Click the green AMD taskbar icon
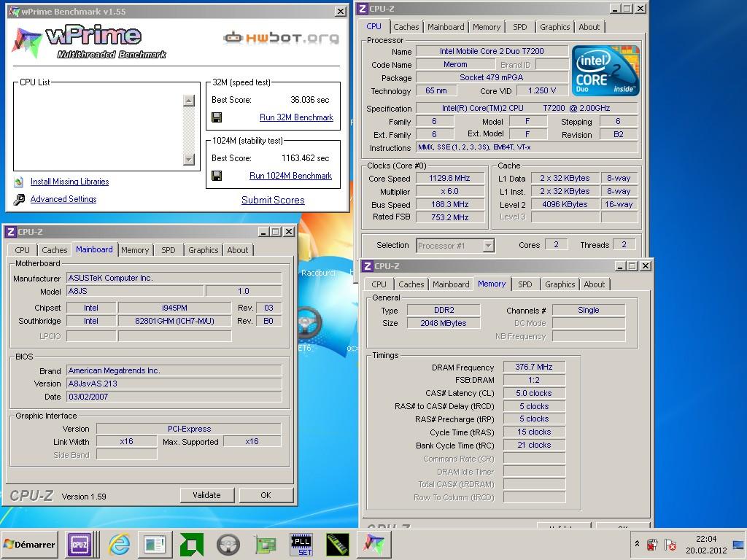The height and width of the screenshot is (560, 747). pyautogui.click(x=192, y=544)
